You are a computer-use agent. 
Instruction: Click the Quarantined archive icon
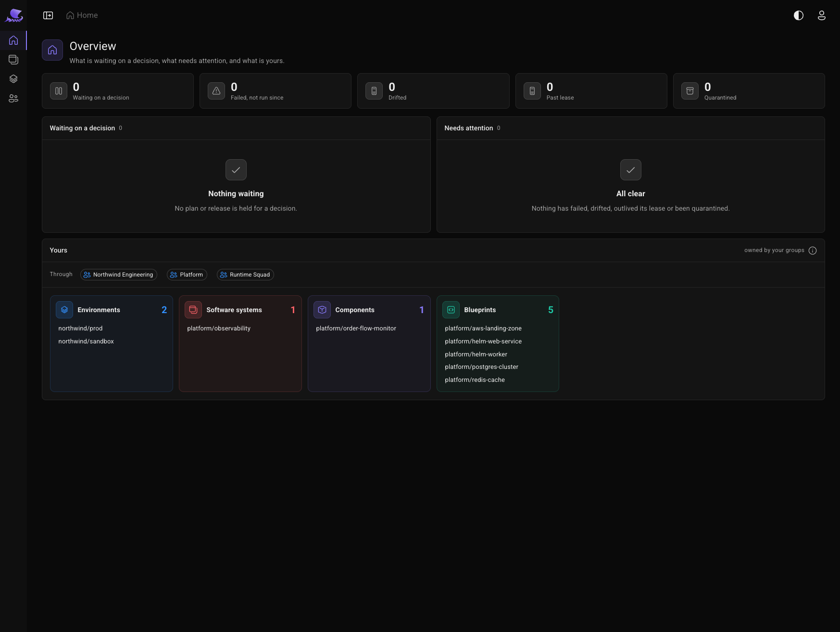pyautogui.click(x=690, y=91)
